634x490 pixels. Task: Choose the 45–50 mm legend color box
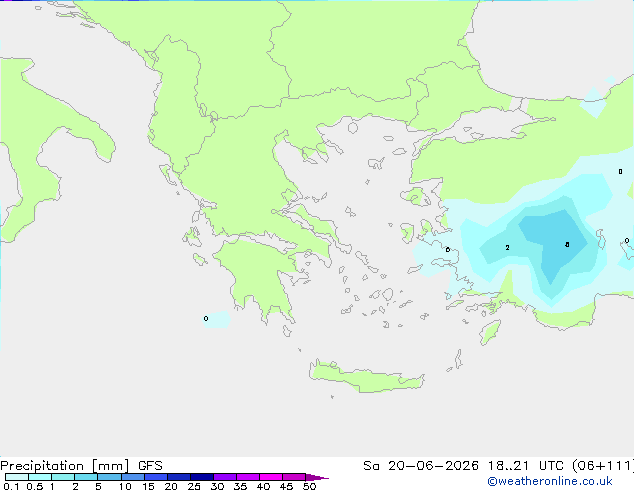click(x=294, y=477)
